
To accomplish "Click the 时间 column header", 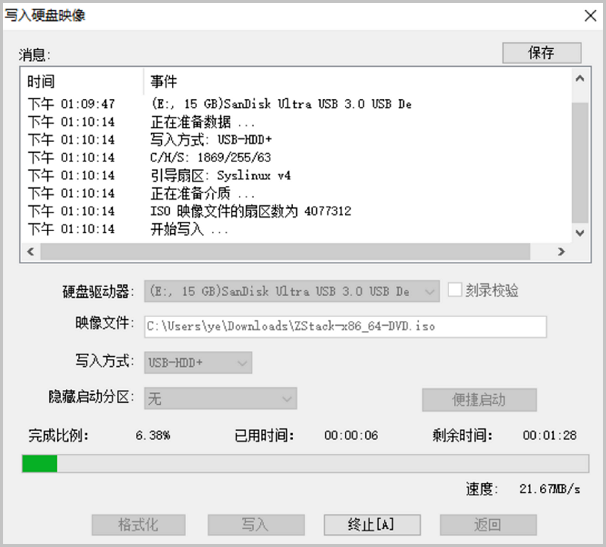I will click(42, 81).
